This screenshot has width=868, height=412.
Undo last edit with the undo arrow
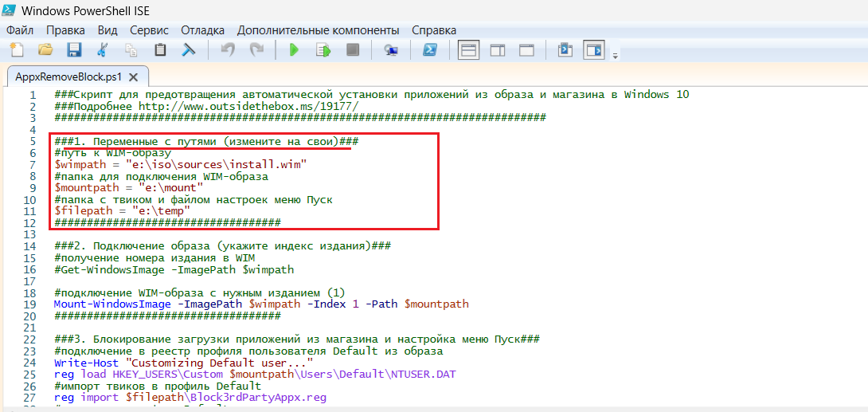tap(228, 50)
